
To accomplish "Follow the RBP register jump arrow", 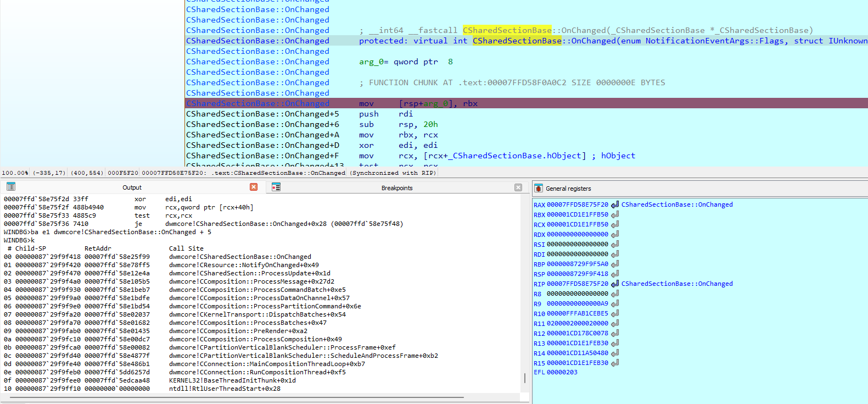I will (615, 264).
